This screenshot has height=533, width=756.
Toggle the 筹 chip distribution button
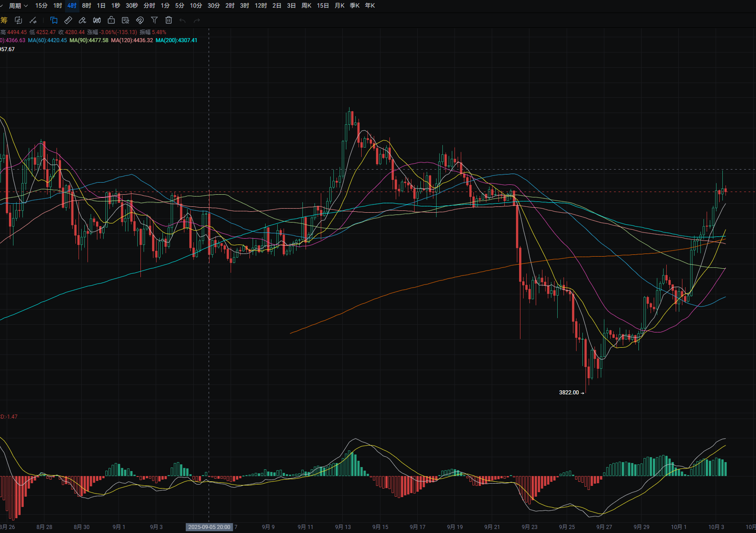[x=4, y=20]
